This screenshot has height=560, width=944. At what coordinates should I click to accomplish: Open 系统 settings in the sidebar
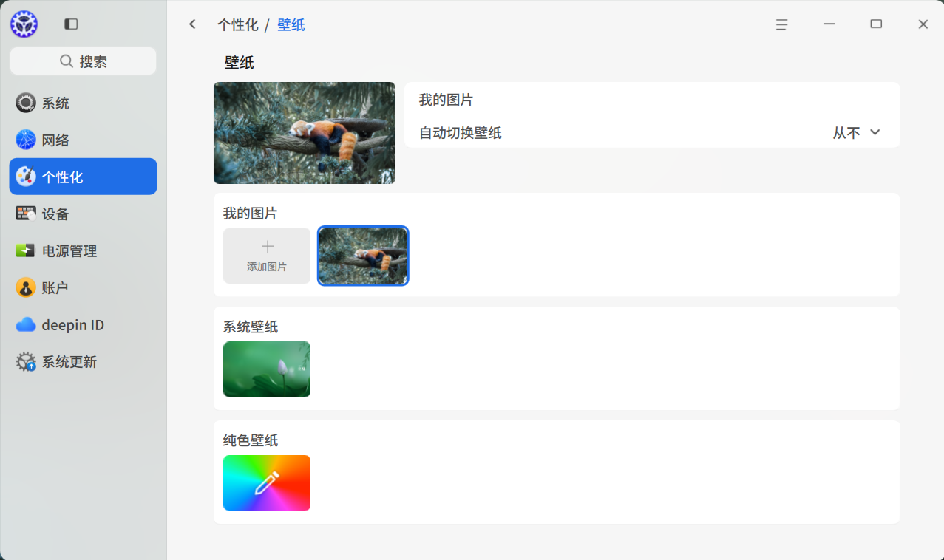83,103
